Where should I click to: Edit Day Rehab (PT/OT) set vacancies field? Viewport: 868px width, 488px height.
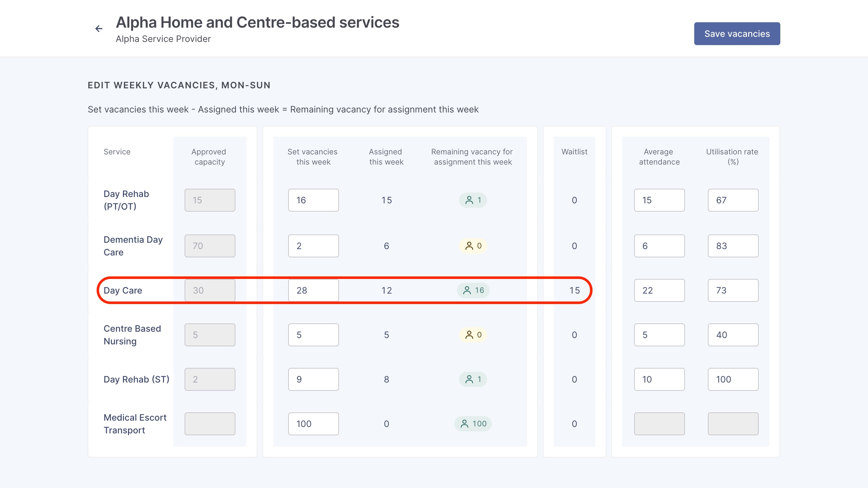[313, 200]
